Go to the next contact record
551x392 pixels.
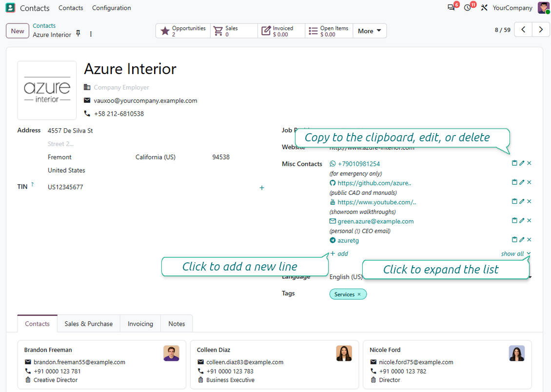pos(541,30)
